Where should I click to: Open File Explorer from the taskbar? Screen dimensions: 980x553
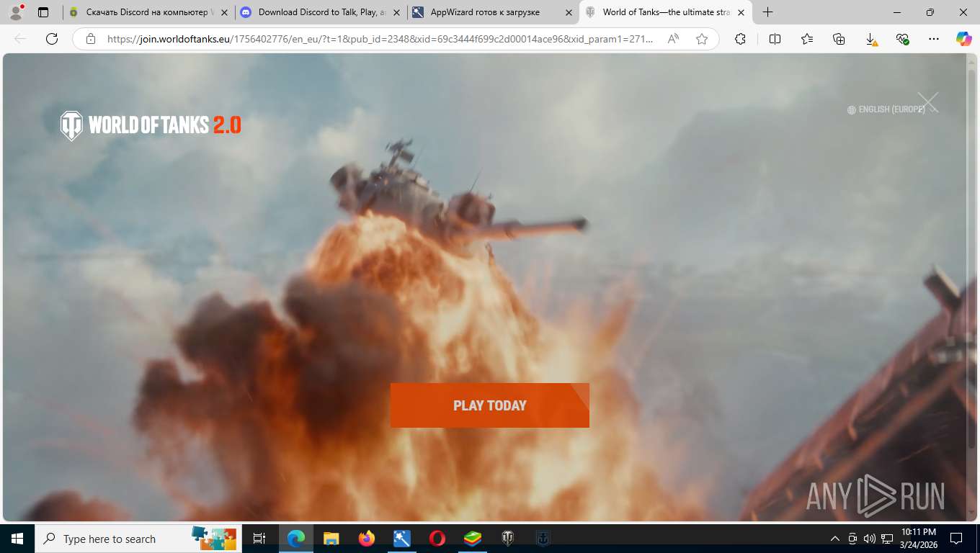tap(331, 539)
